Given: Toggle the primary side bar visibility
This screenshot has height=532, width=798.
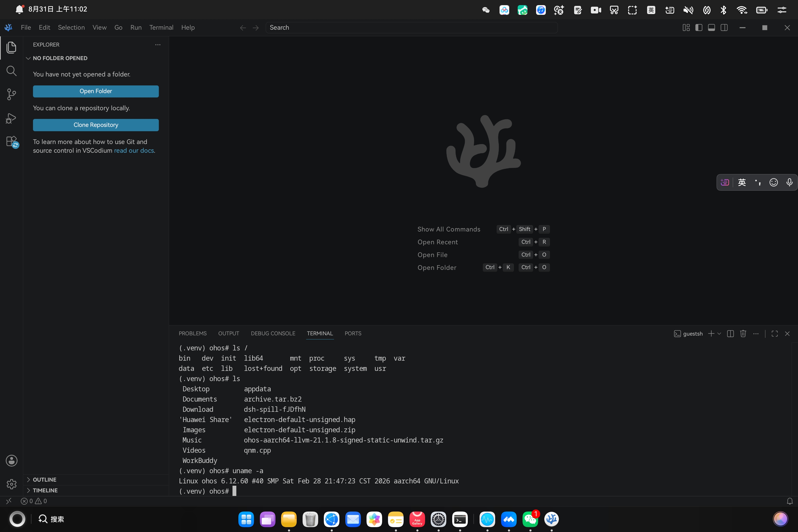Looking at the screenshot, I should pos(699,28).
